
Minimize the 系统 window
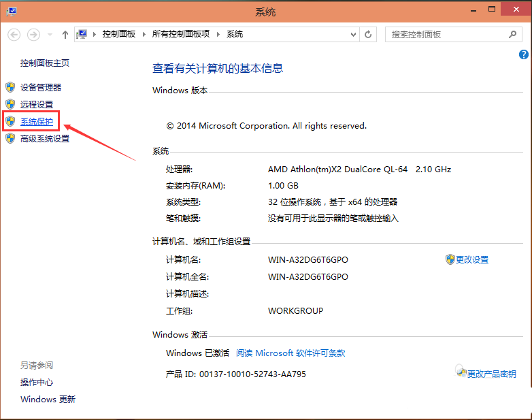tap(473, 10)
